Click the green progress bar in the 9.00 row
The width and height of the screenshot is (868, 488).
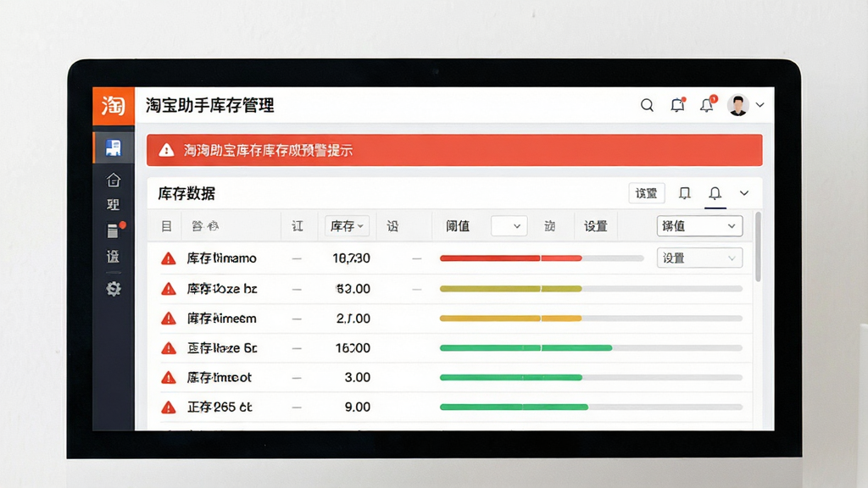[591, 407]
